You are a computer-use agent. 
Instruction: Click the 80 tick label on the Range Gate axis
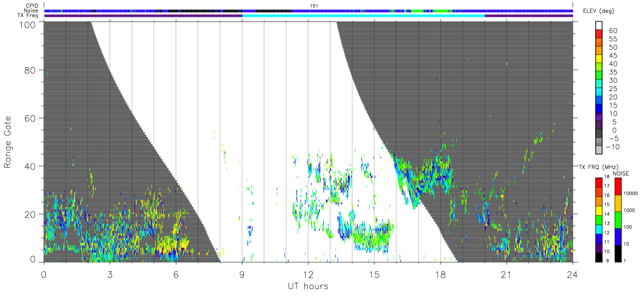tap(31, 70)
